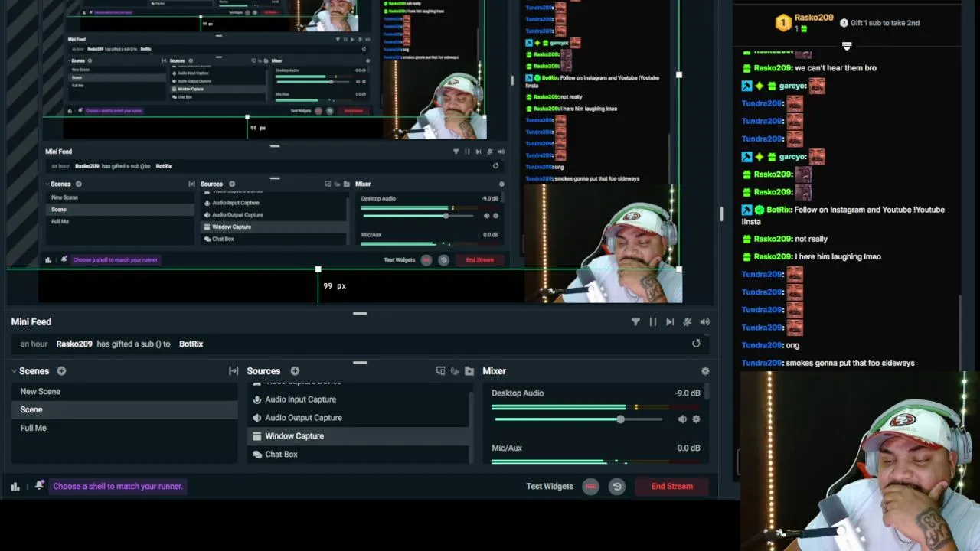
Task: Click the speaker icon of Audio Output Capture
Action: (257, 418)
